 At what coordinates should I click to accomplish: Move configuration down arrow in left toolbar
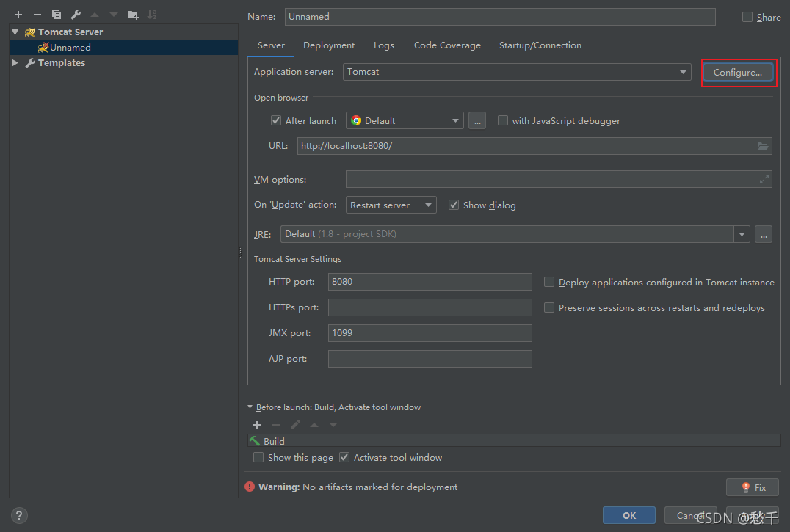pyautogui.click(x=113, y=15)
